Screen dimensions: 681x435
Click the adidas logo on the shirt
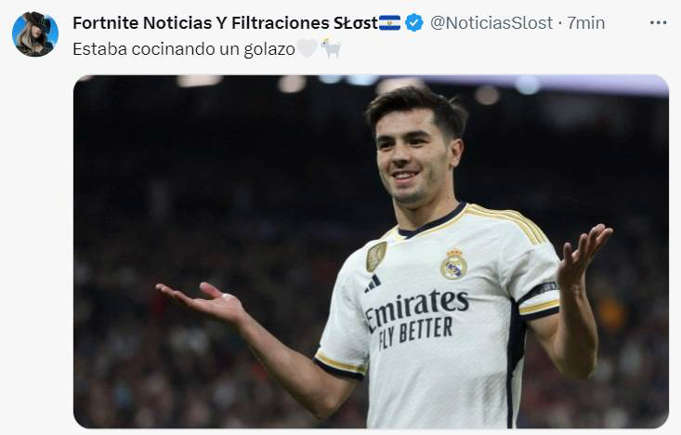(373, 284)
